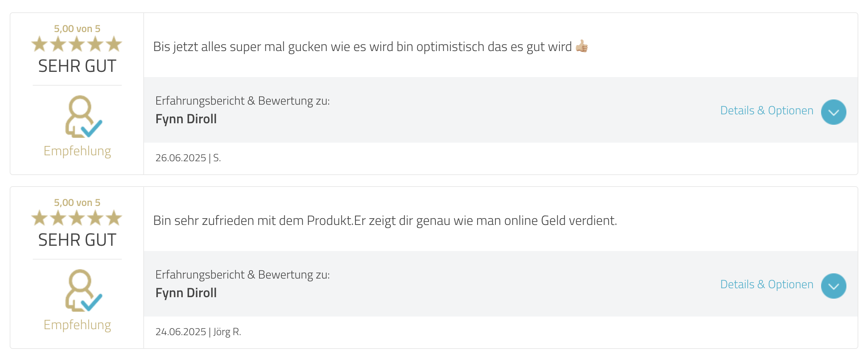Click the thumbs-up emoji in first review text
The image size is (868, 356).
(x=582, y=47)
